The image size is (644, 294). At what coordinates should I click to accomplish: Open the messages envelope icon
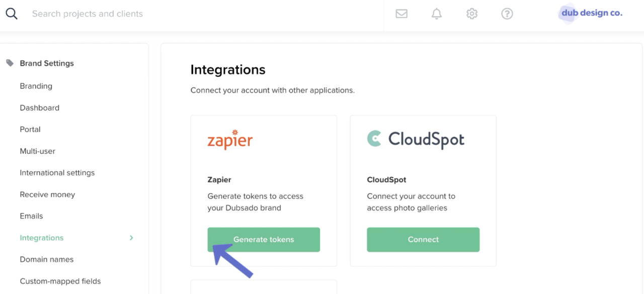click(x=401, y=14)
